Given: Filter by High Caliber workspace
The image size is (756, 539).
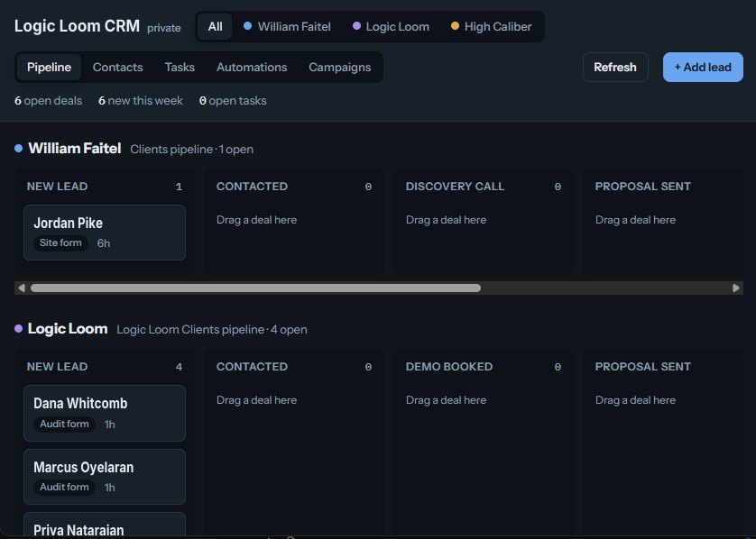Looking at the screenshot, I should pos(492,26).
